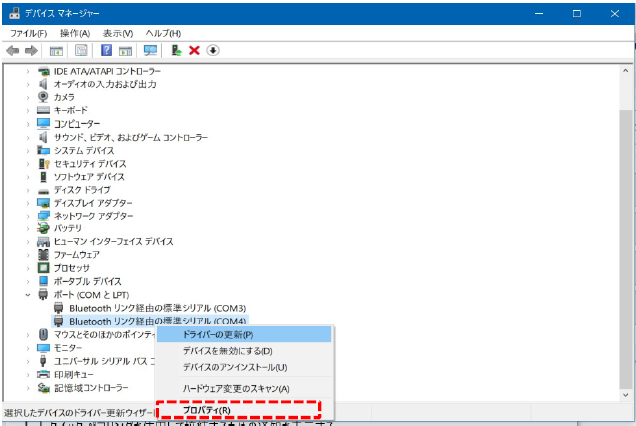Click the ディスク ドライブ drive icon
The image size is (636, 426).
43,190
